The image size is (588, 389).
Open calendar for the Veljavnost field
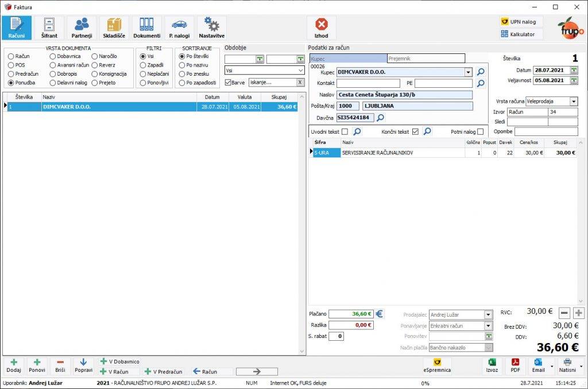[574, 80]
